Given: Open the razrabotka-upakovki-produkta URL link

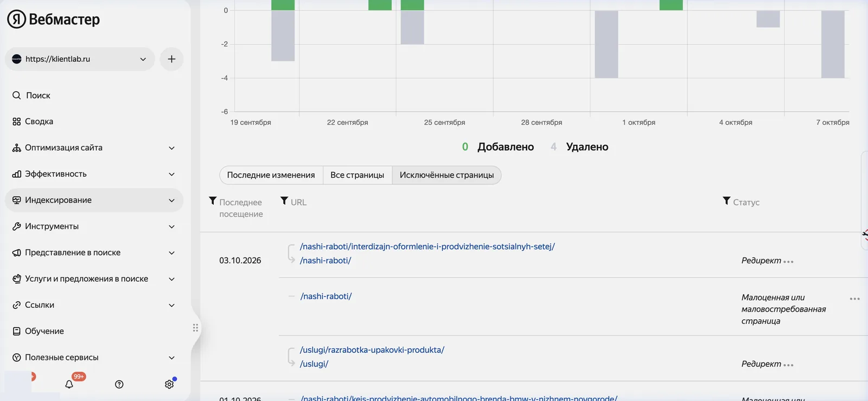Looking at the screenshot, I should 372,350.
